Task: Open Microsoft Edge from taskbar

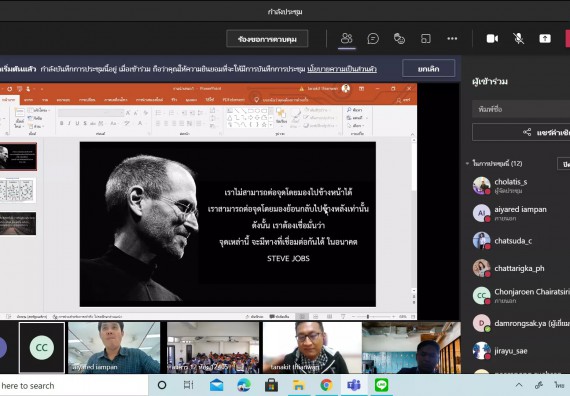Action: 244,385
